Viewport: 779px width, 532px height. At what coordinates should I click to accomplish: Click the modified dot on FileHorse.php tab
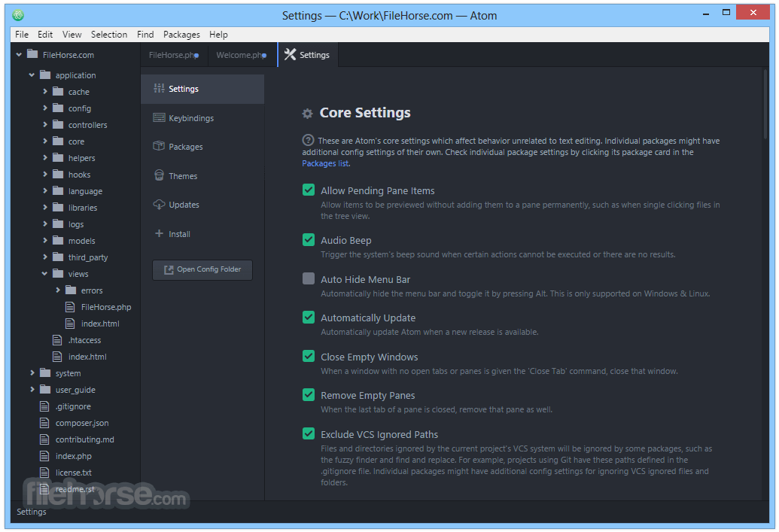(x=196, y=56)
